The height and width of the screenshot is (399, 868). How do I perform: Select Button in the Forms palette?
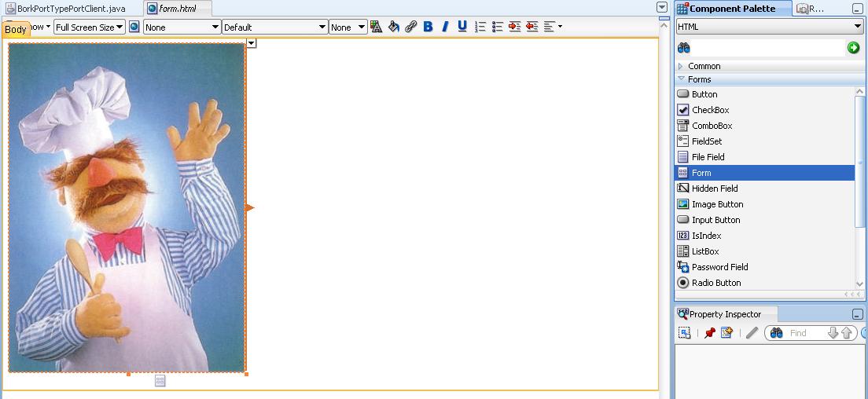coord(764,94)
